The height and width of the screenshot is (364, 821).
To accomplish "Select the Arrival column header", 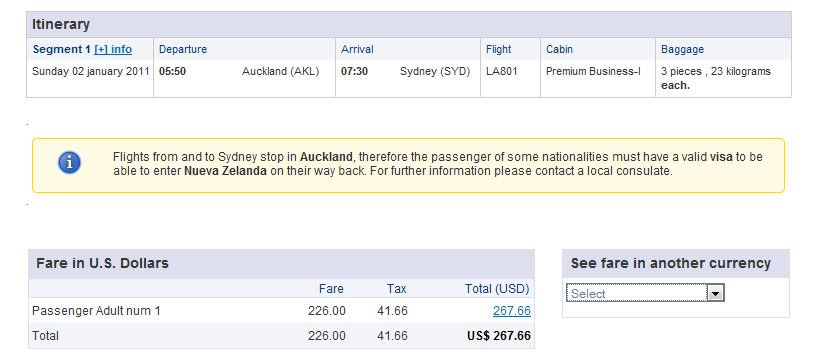I will (x=357, y=49).
